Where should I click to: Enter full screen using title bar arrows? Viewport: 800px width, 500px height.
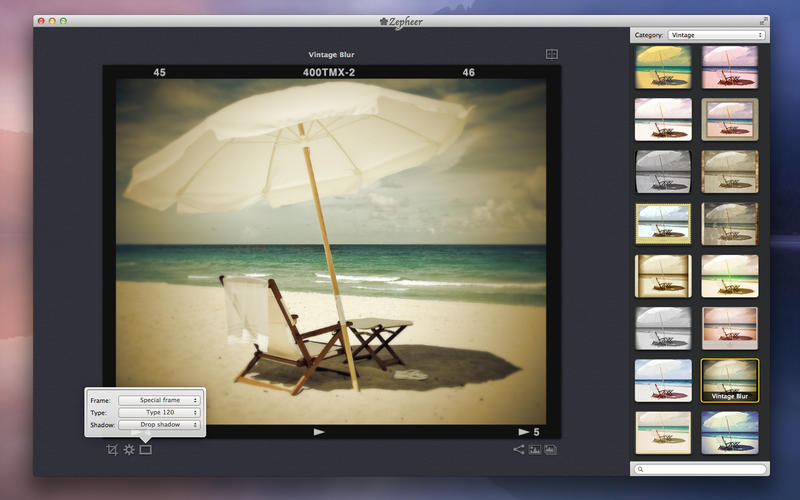click(763, 21)
